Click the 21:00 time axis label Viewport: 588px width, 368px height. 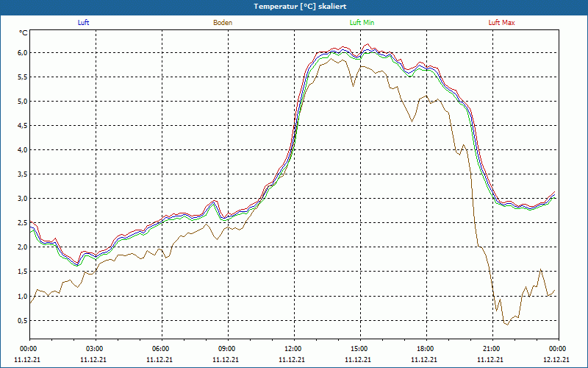490,349
